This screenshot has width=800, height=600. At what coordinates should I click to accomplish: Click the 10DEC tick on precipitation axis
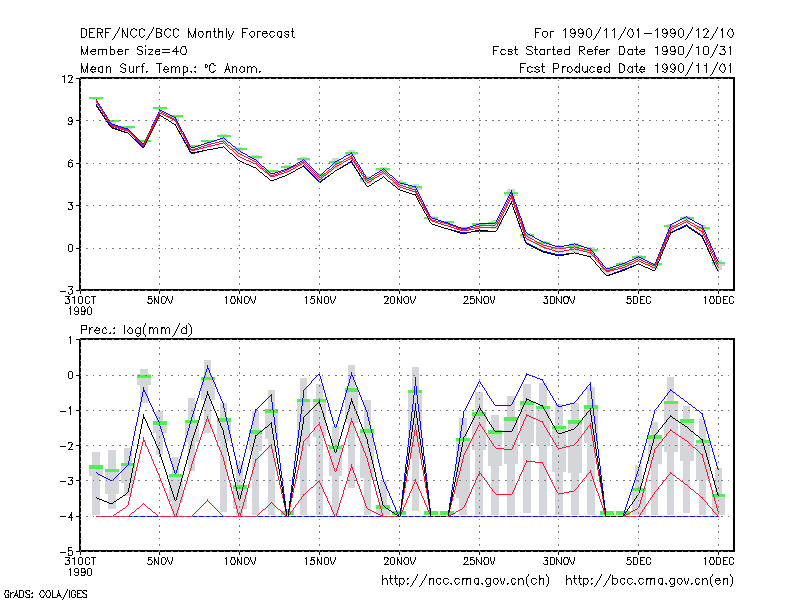point(718,561)
